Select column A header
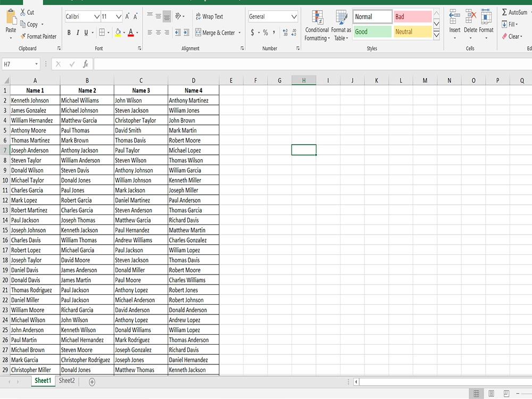The height and width of the screenshot is (399, 532). coord(35,80)
